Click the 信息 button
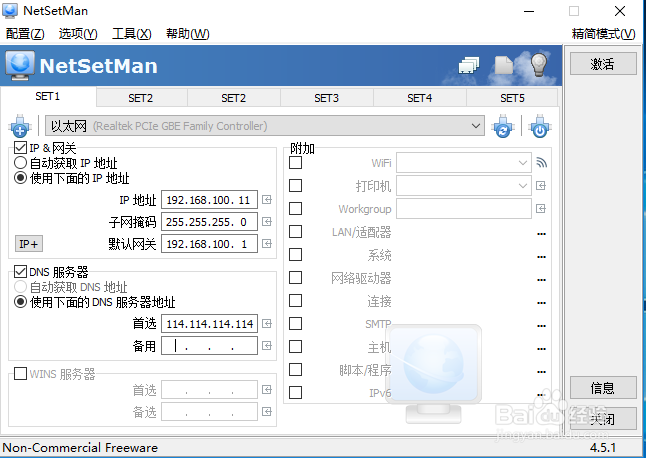Image resolution: width=646 pixels, height=458 pixels. 603,388
